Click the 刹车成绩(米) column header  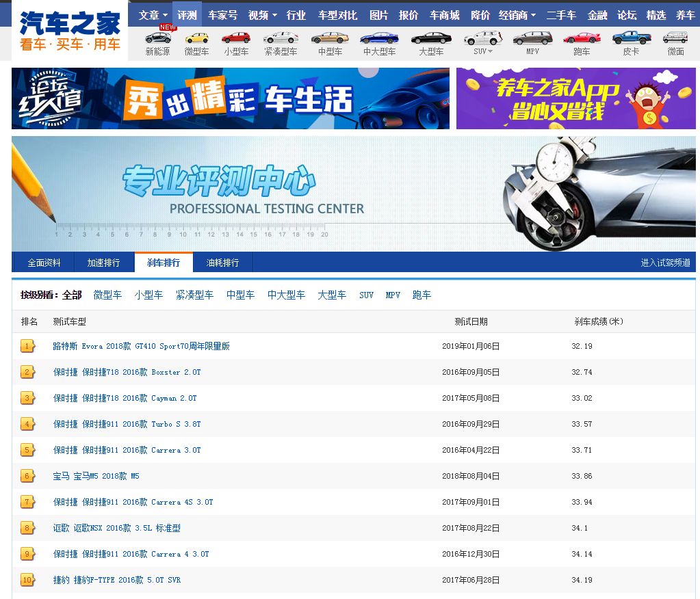point(599,321)
